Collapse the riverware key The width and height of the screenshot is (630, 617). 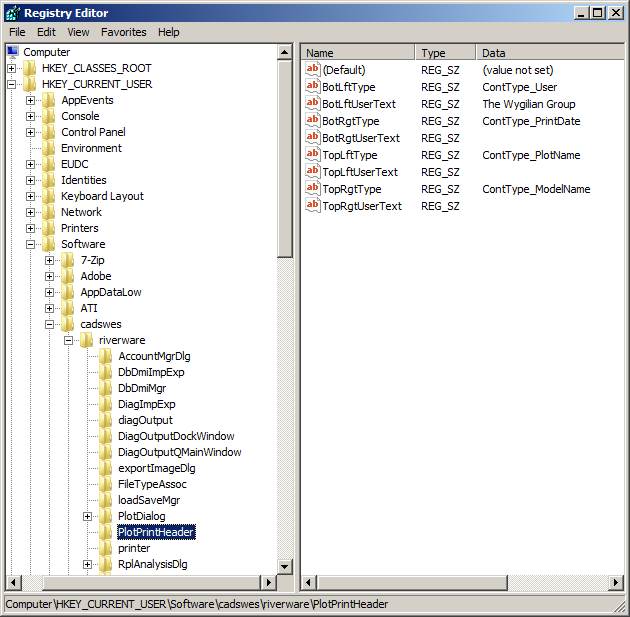(x=68, y=340)
